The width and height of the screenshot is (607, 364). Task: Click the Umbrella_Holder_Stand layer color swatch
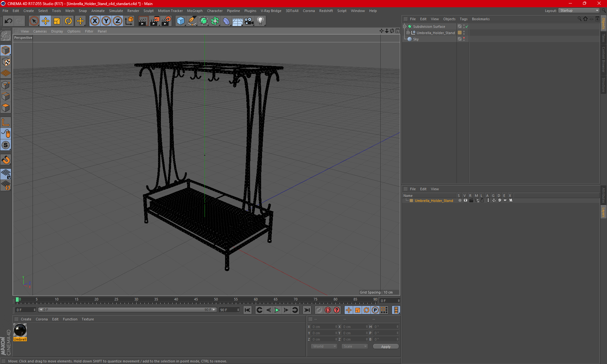(x=411, y=201)
